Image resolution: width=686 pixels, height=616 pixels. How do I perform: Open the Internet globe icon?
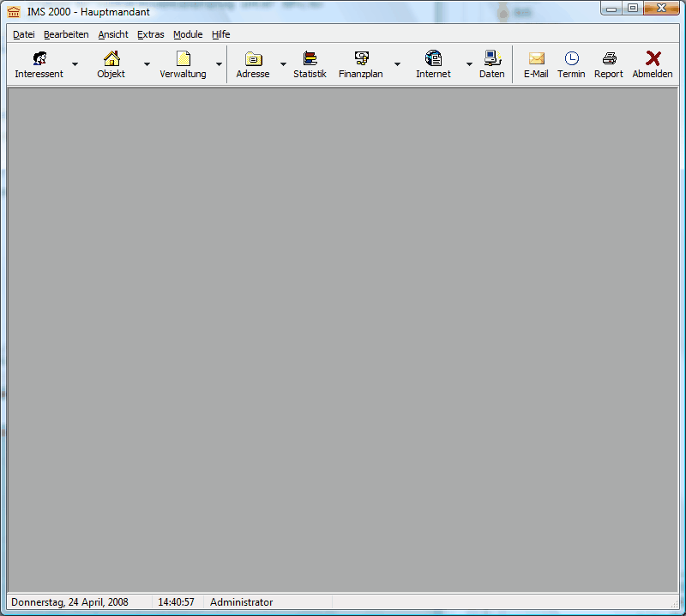(x=433, y=58)
